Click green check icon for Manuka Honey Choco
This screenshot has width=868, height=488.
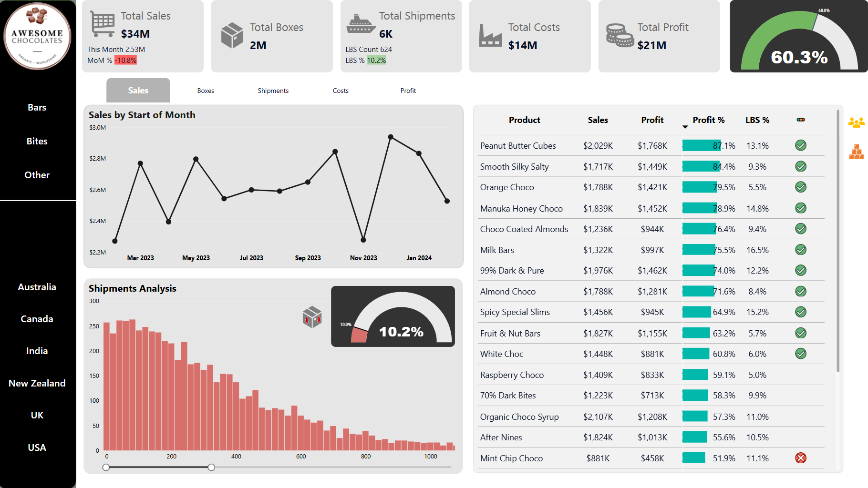point(801,208)
